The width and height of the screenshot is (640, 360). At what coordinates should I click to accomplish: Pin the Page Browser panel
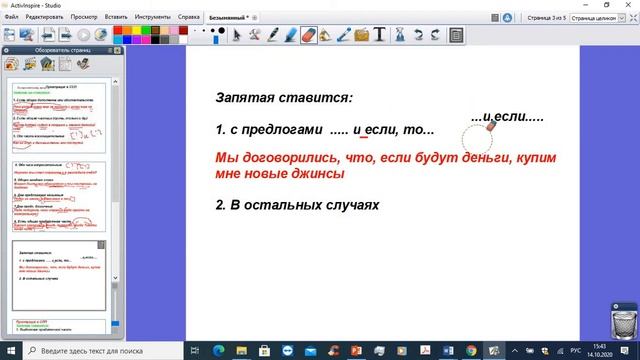click(x=110, y=50)
